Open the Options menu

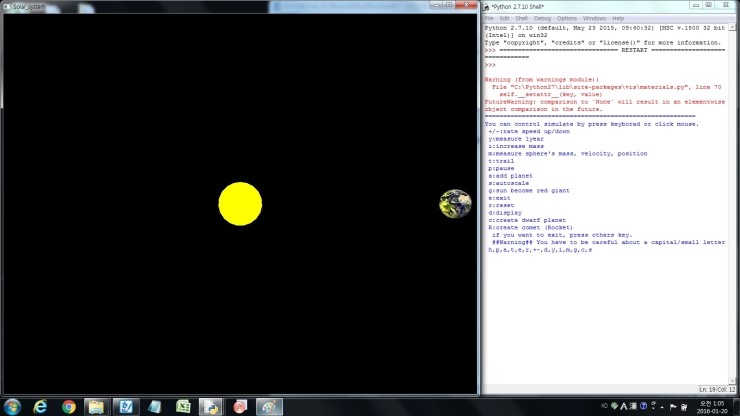[x=567, y=18]
